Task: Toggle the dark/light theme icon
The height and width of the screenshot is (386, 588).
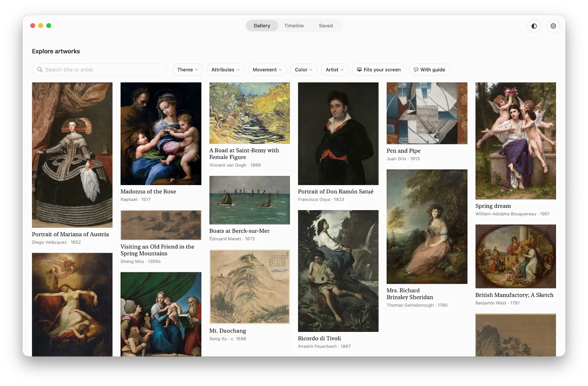Action: [x=534, y=26]
